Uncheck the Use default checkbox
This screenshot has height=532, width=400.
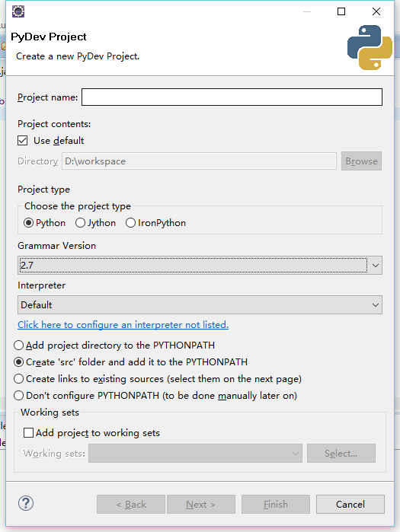pos(22,141)
